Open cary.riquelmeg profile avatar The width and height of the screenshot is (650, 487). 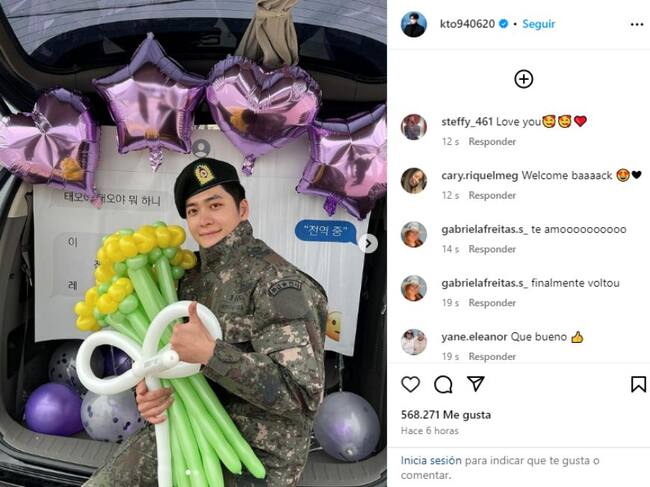414,181
